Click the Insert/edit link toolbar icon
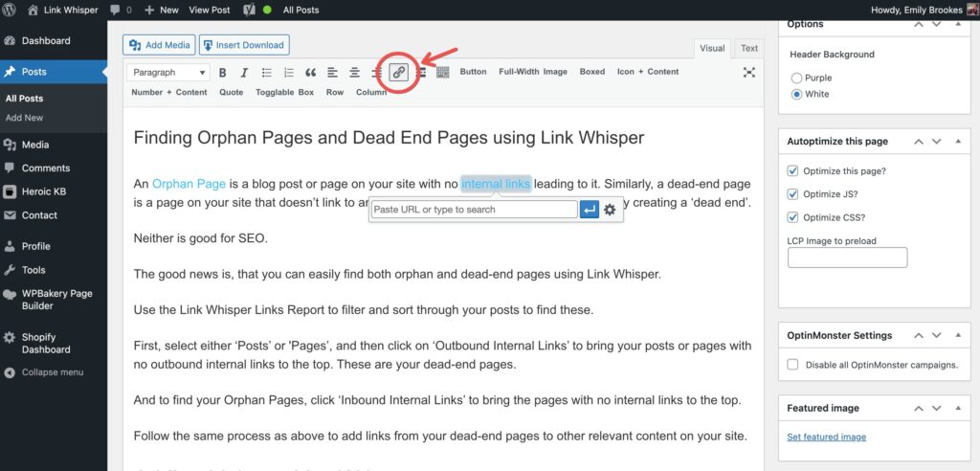 tap(399, 73)
